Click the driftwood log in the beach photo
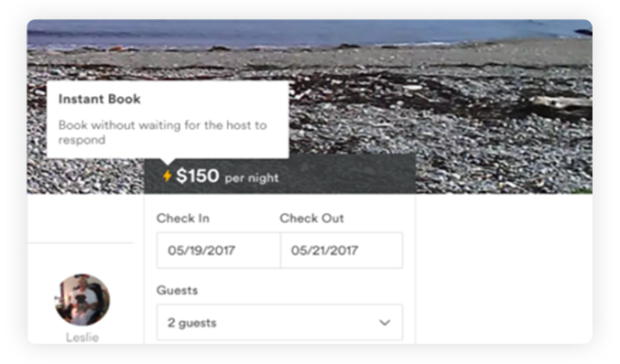 coord(560,102)
